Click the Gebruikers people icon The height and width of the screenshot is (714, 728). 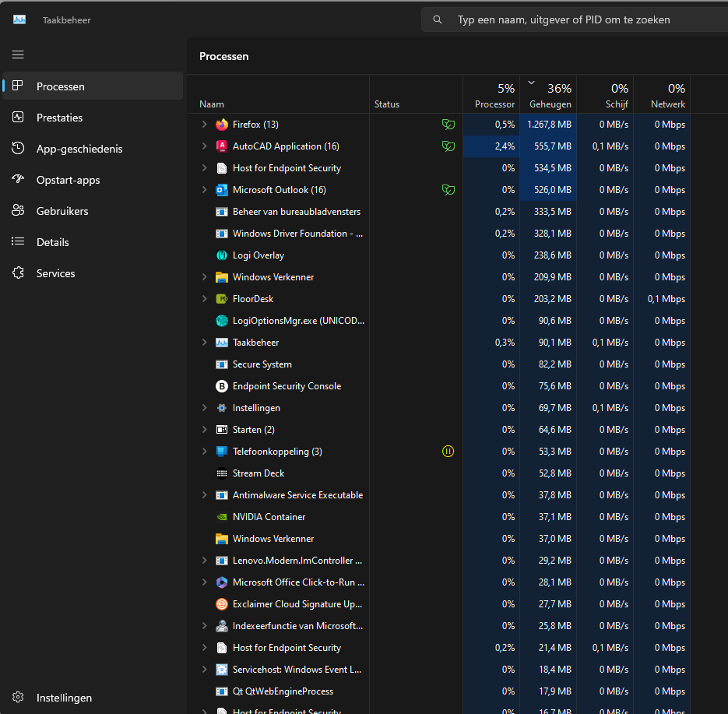18,211
